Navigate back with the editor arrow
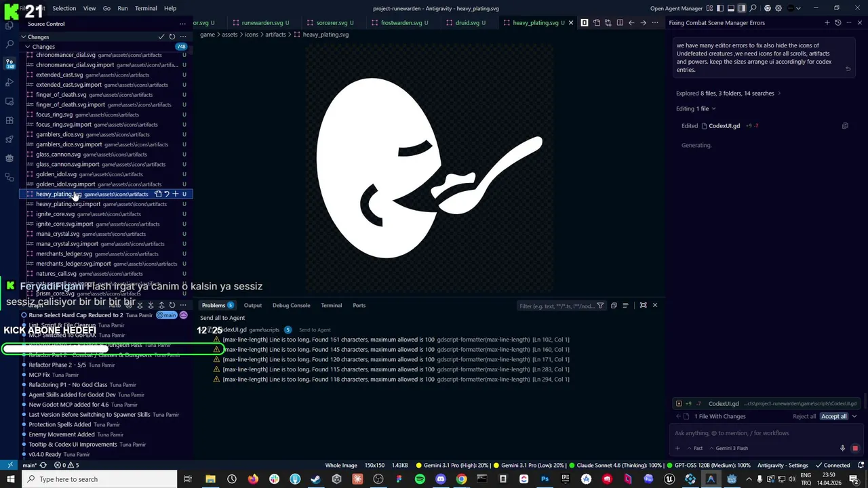Image resolution: width=868 pixels, height=488 pixels. pos(631,22)
